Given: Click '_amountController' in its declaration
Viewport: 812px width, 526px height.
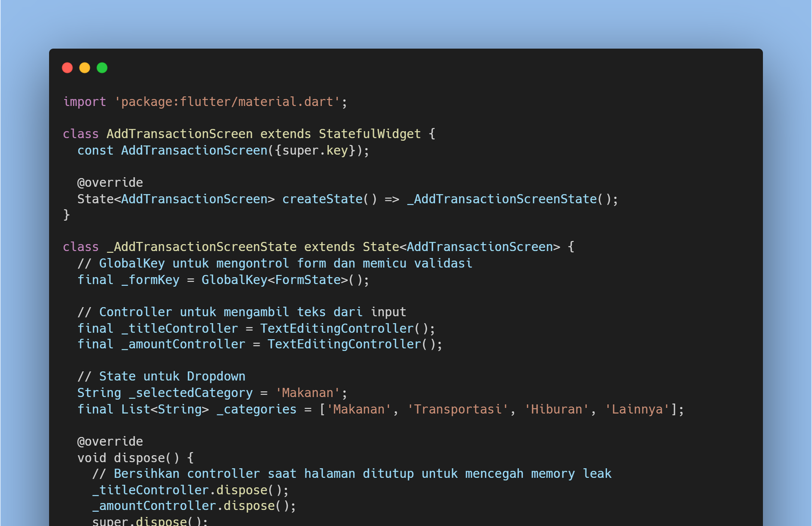Looking at the screenshot, I should 183,344.
